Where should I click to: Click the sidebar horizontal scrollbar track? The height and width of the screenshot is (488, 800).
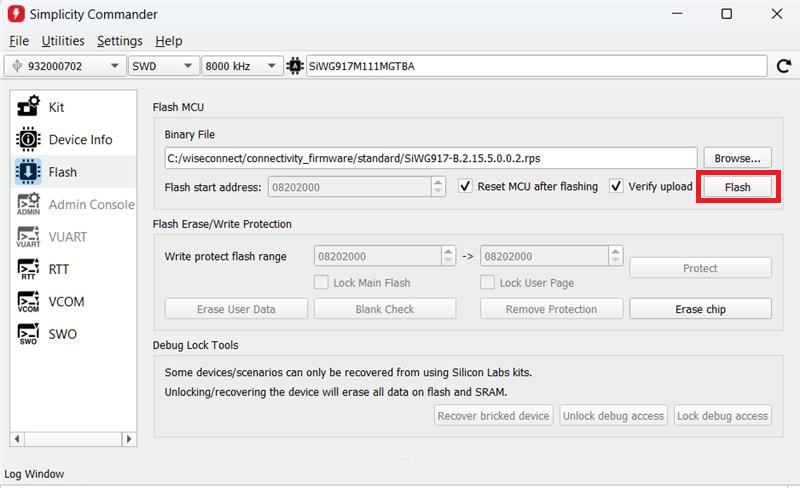tap(73, 439)
